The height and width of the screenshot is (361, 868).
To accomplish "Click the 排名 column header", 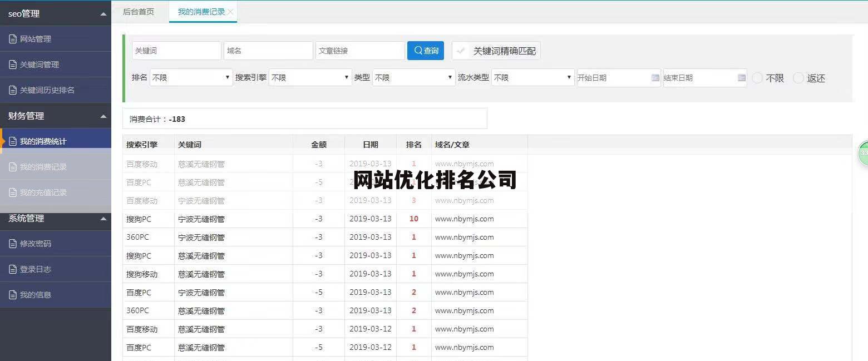I will click(x=414, y=145).
